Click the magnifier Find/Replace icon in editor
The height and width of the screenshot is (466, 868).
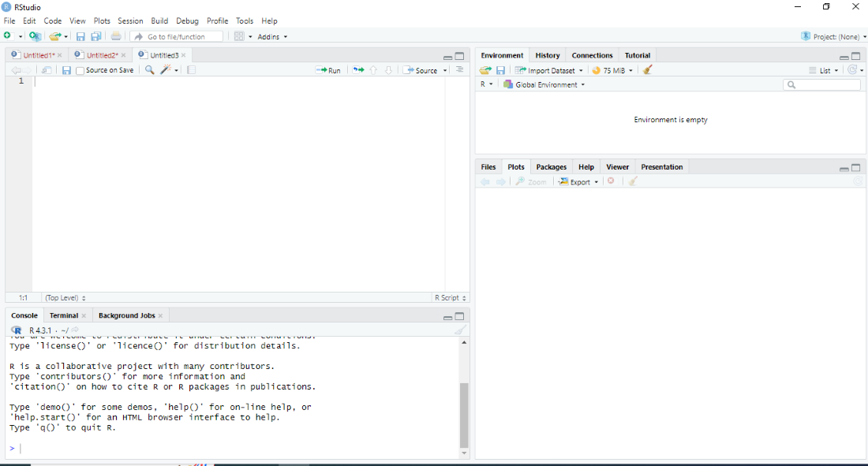pos(149,70)
